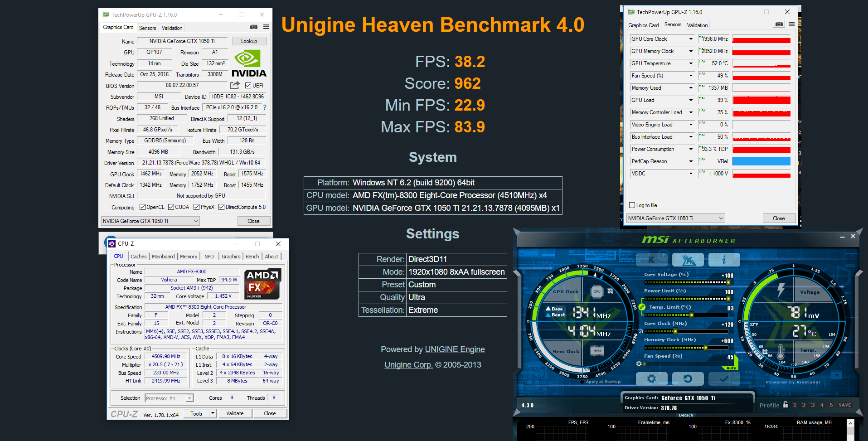
Task: Minimize the MSI Afterburner window
Action: click(842, 237)
